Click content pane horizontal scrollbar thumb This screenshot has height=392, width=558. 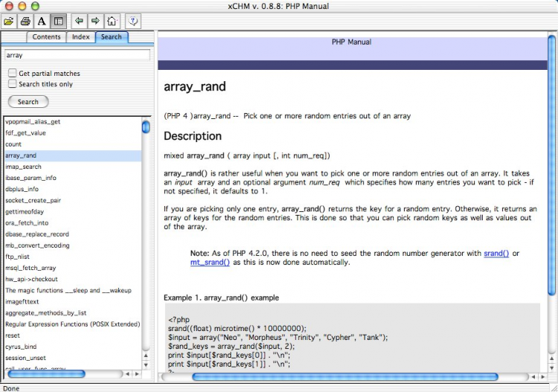click(344, 376)
